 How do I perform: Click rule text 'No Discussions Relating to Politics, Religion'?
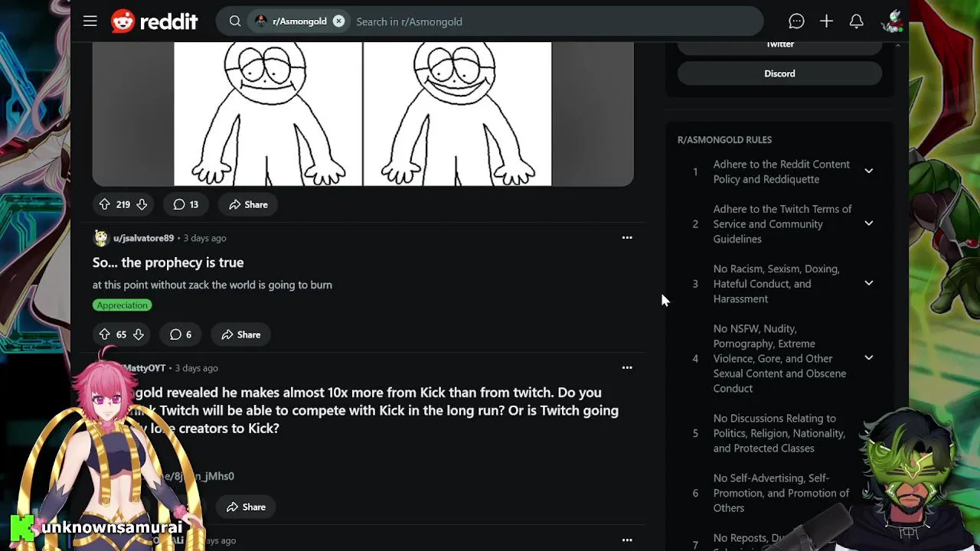[x=779, y=433]
